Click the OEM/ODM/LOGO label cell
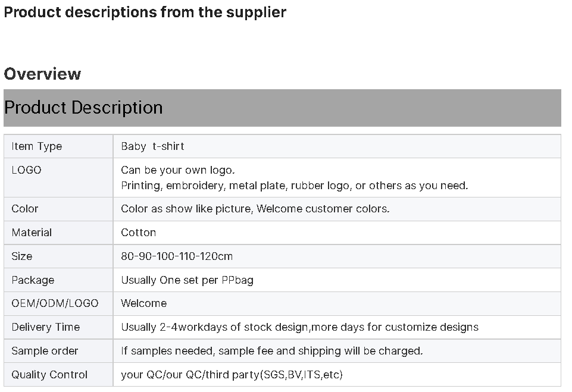 click(58, 303)
